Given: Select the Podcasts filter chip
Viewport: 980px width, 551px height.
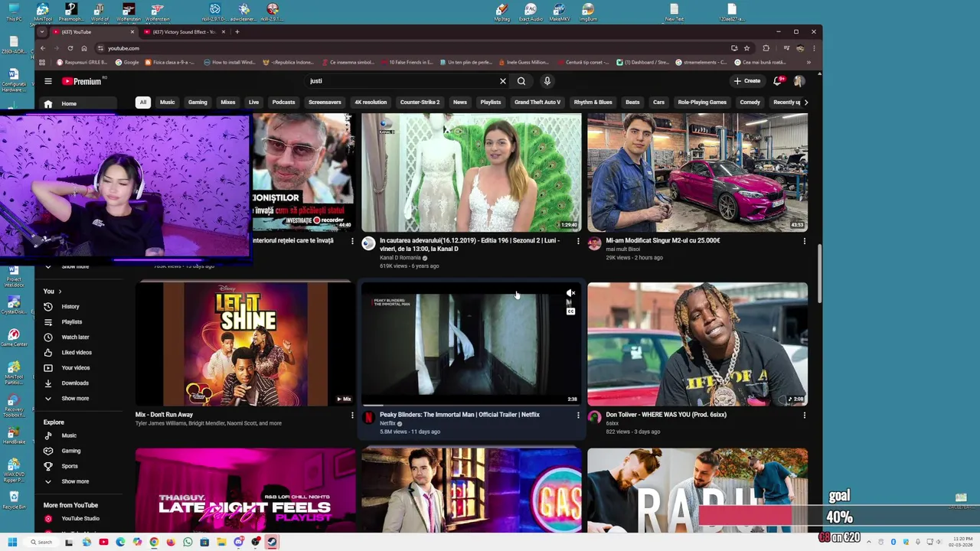Looking at the screenshot, I should (x=283, y=103).
